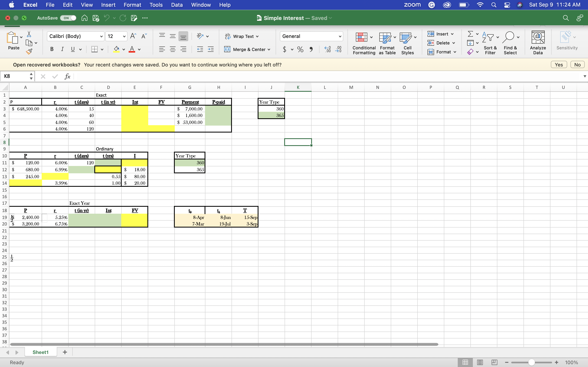Toggle AutoSave off
Image resolution: width=588 pixels, height=367 pixels.
68,18
